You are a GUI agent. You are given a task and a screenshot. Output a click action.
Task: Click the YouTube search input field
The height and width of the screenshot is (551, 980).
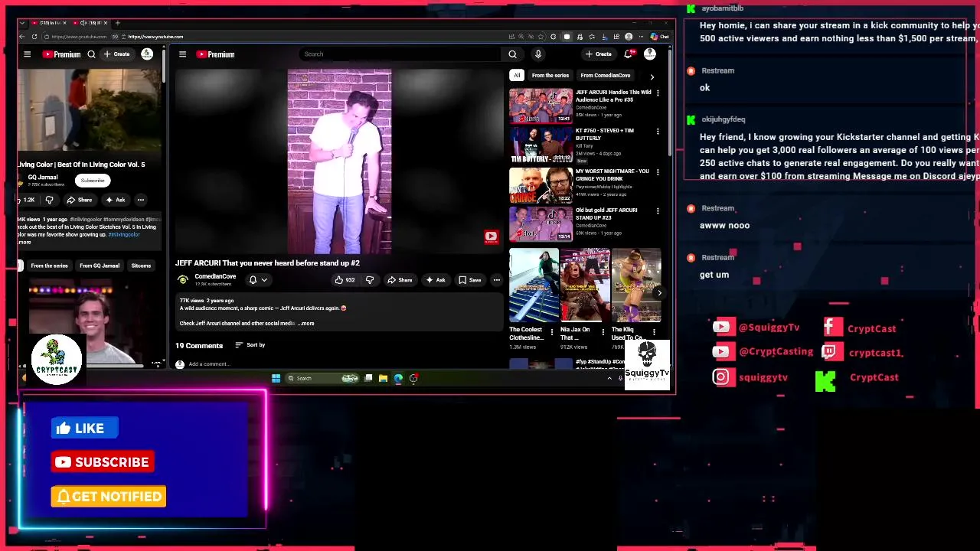pos(401,54)
